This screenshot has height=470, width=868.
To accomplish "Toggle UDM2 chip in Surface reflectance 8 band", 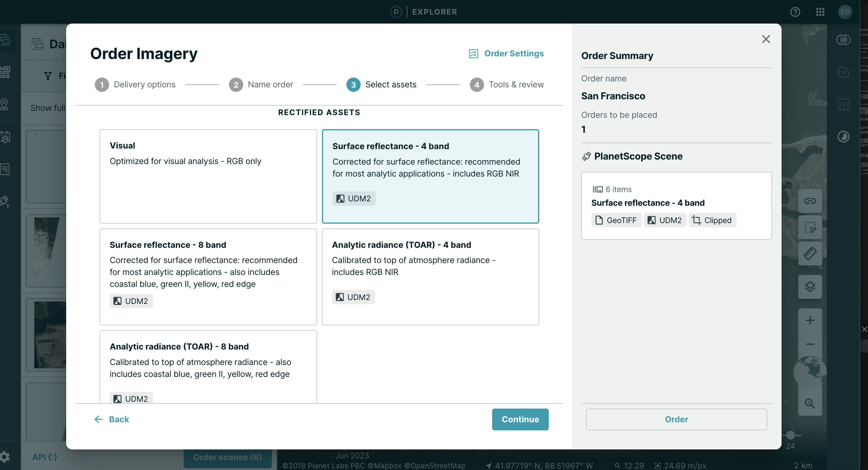I will 131,301.
